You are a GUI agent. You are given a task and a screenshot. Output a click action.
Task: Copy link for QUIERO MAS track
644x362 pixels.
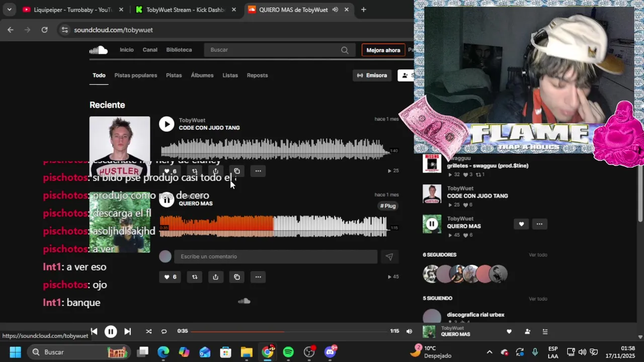click(x=237, y=277)
